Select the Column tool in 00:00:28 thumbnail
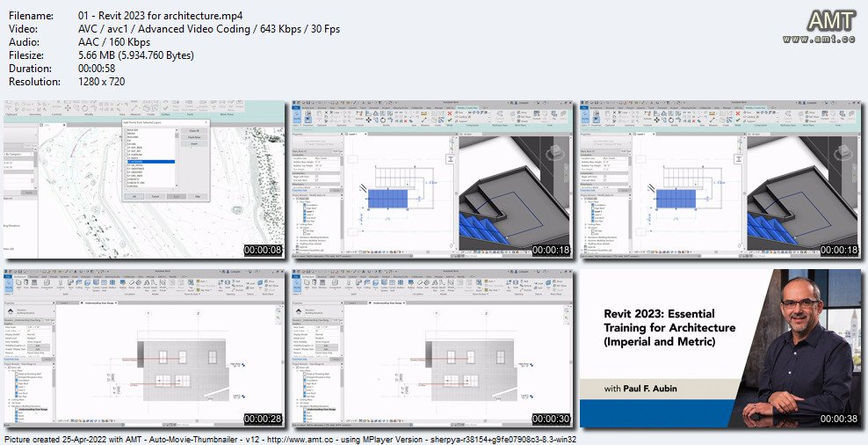This screenshot has height=445, width=868. point(61,284)
